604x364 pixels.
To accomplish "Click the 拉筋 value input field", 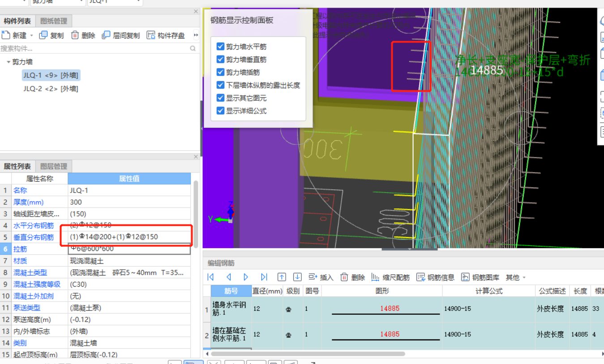I will point(129,249).
